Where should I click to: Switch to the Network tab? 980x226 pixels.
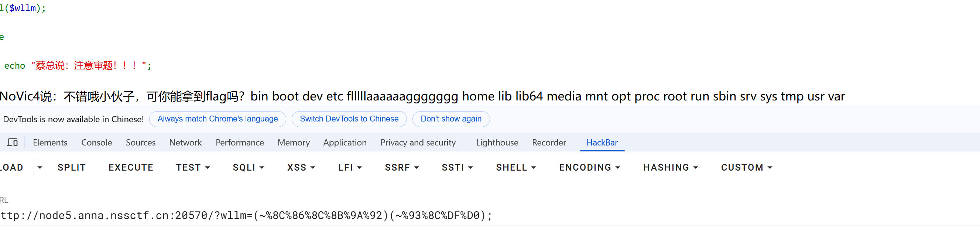(185, 143)
